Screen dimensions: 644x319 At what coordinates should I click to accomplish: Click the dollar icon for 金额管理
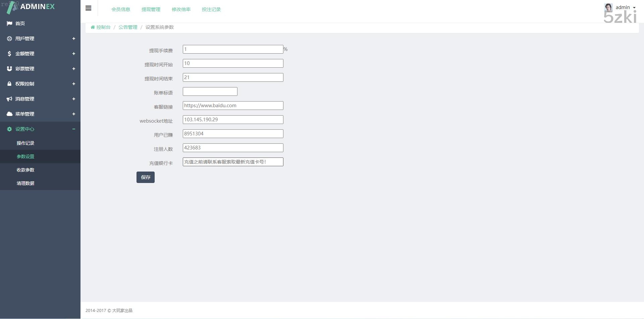[9, 54]
